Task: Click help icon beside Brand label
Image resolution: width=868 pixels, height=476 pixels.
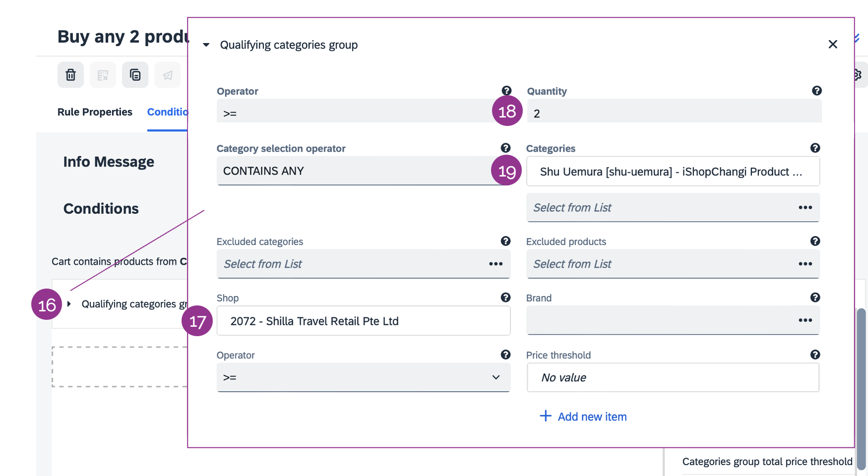Action: coord(815,297)
